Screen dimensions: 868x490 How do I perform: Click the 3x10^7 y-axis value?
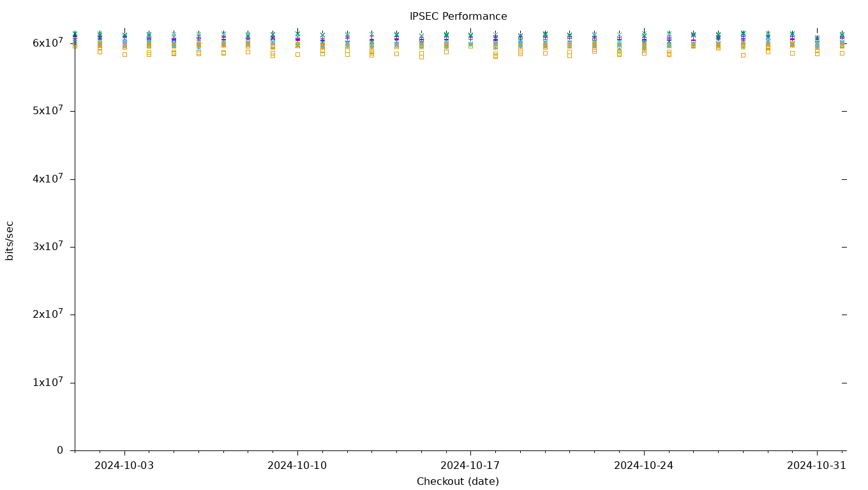48,246
